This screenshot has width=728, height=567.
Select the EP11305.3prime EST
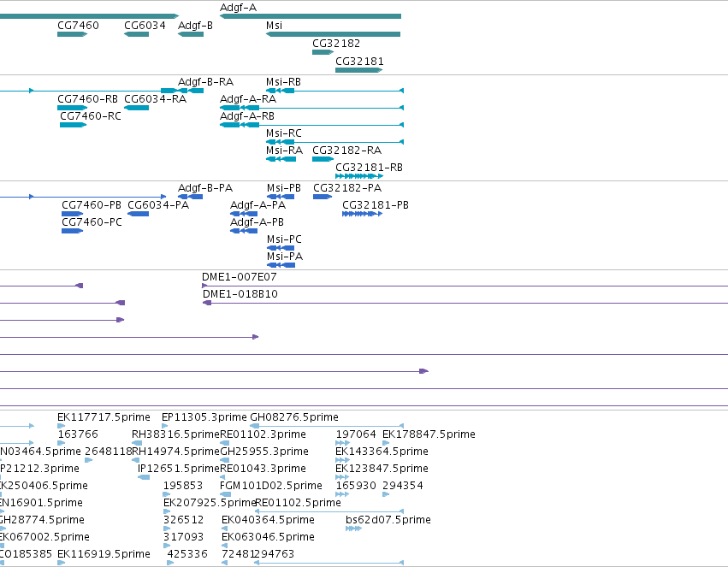coord(165,426)
